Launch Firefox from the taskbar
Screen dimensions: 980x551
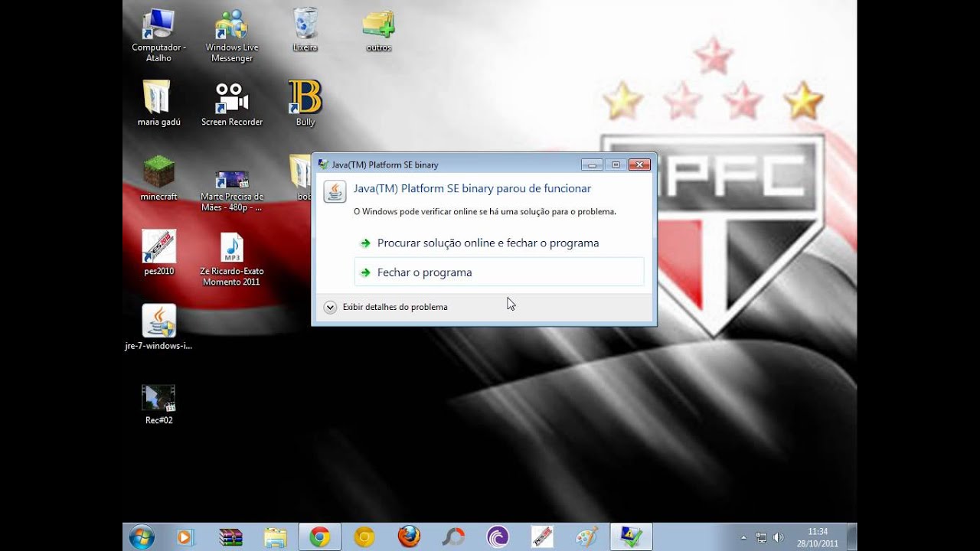coord(410,537)
